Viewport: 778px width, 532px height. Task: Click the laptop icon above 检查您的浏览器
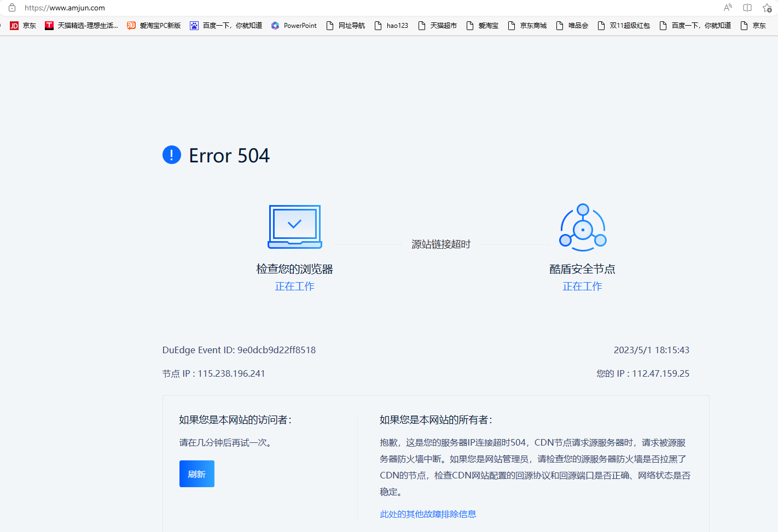pyautogui.click(x=294, y=226)
